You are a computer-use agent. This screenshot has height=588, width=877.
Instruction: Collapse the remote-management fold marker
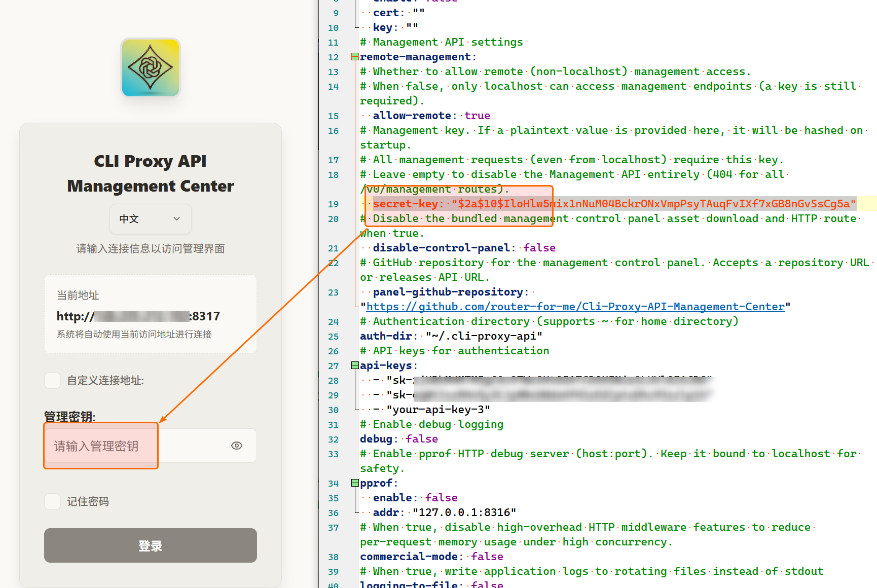click(x=355, y=57)
